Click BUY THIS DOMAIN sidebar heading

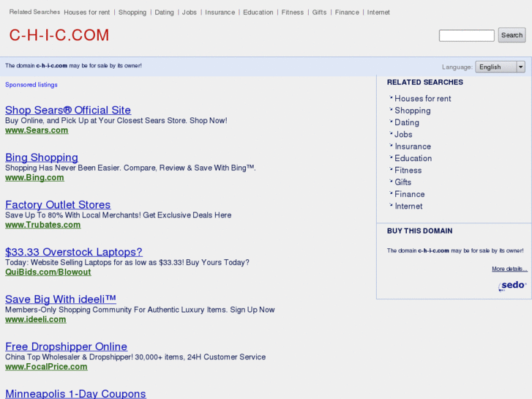[420, 231]
